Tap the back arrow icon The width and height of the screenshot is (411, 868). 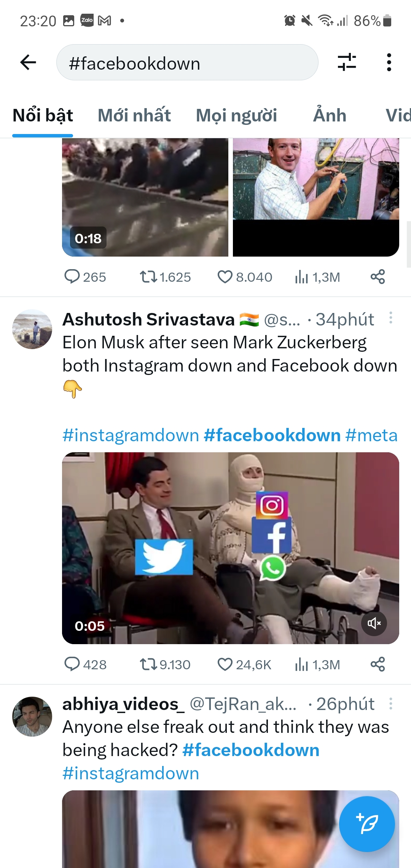coord(28,62)
